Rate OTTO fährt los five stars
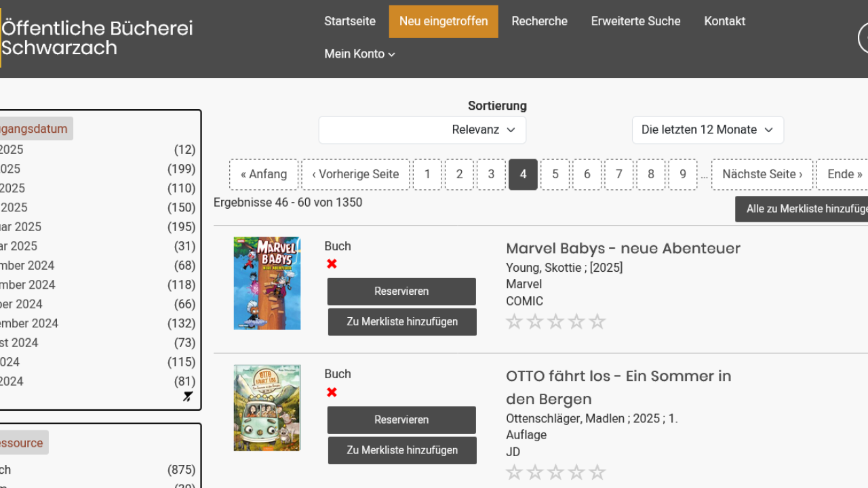 click(x=597, y=472)
